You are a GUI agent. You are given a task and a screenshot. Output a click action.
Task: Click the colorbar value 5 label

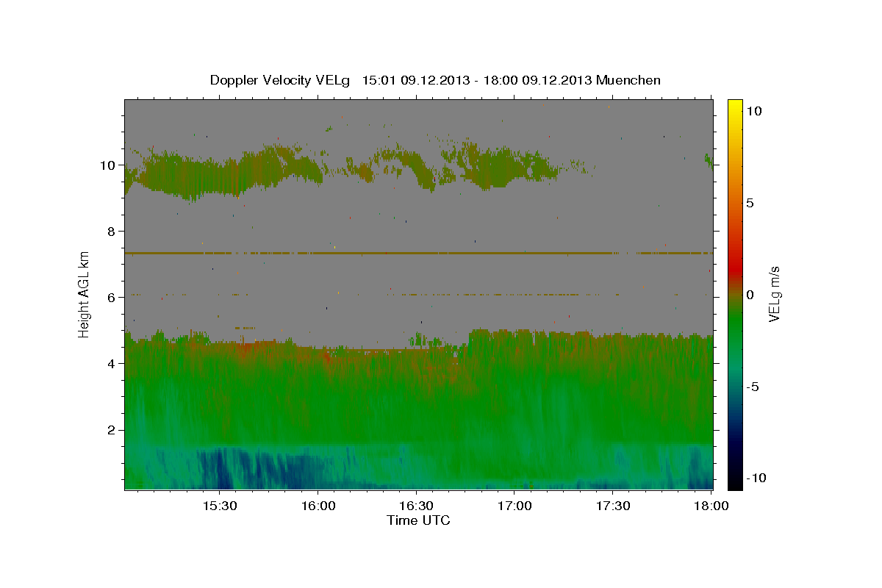(750, 203)
